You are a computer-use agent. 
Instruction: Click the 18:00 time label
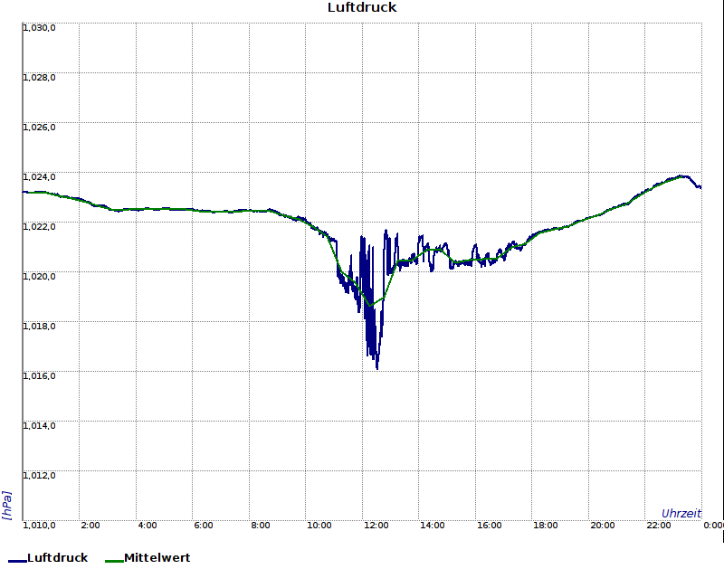click(x=546, y=526)
